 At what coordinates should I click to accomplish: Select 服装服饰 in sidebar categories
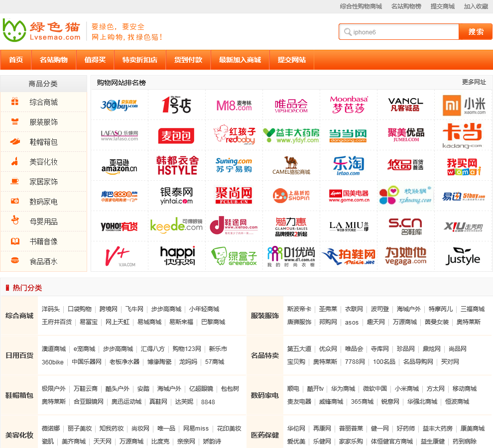click(x=44, y=122)
